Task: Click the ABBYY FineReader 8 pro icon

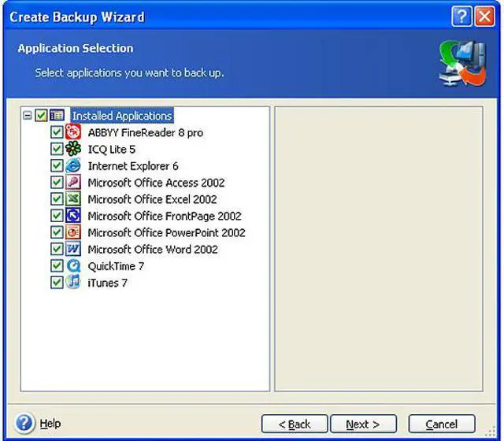Action: pyautogui.click(x=73, y=132)
